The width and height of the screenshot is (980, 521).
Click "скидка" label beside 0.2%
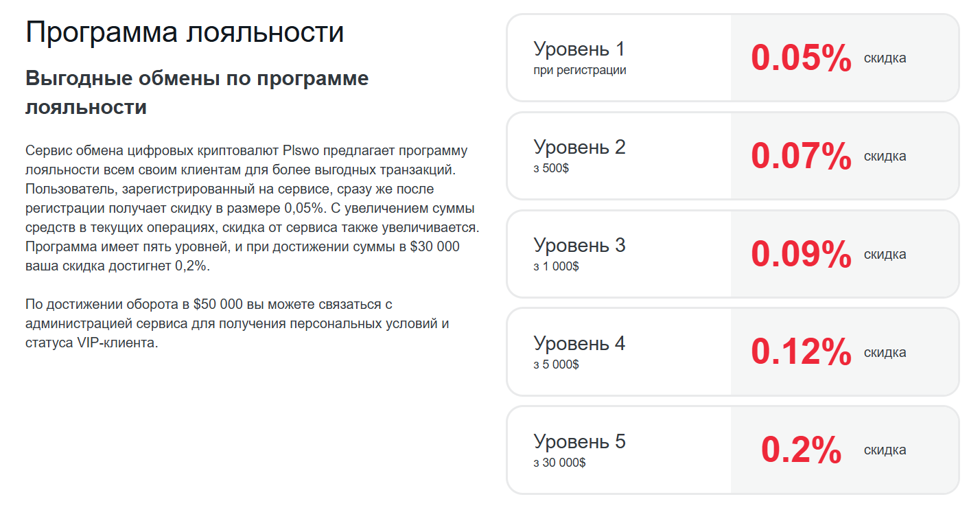[885, 450]
